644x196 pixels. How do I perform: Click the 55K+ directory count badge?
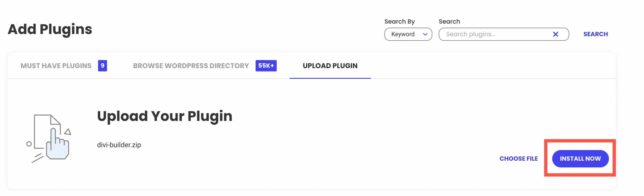[x=266, y=66]
